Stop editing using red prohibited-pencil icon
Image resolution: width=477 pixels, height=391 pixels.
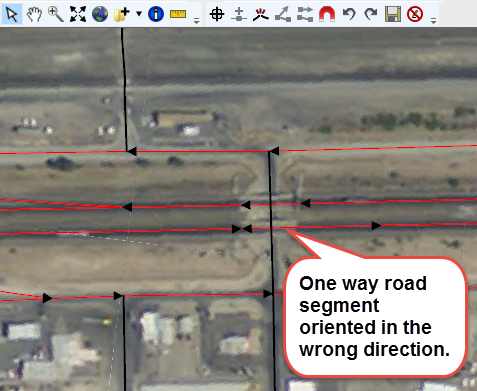[x=415, y=14]
